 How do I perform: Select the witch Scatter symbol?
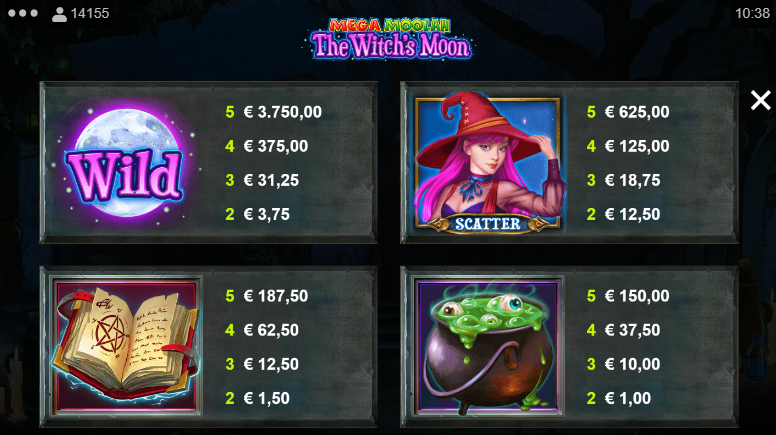pyautogui.click(x=487, y=163)
